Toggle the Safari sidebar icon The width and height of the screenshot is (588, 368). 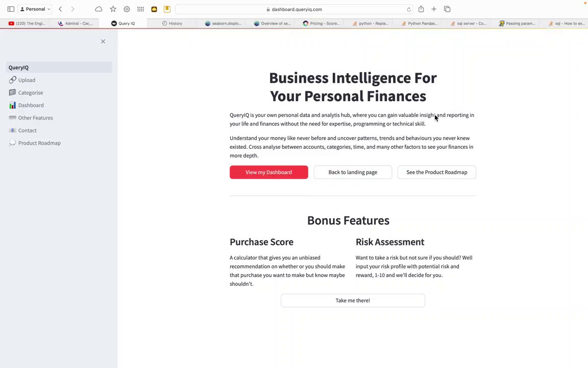coord(11,9)
